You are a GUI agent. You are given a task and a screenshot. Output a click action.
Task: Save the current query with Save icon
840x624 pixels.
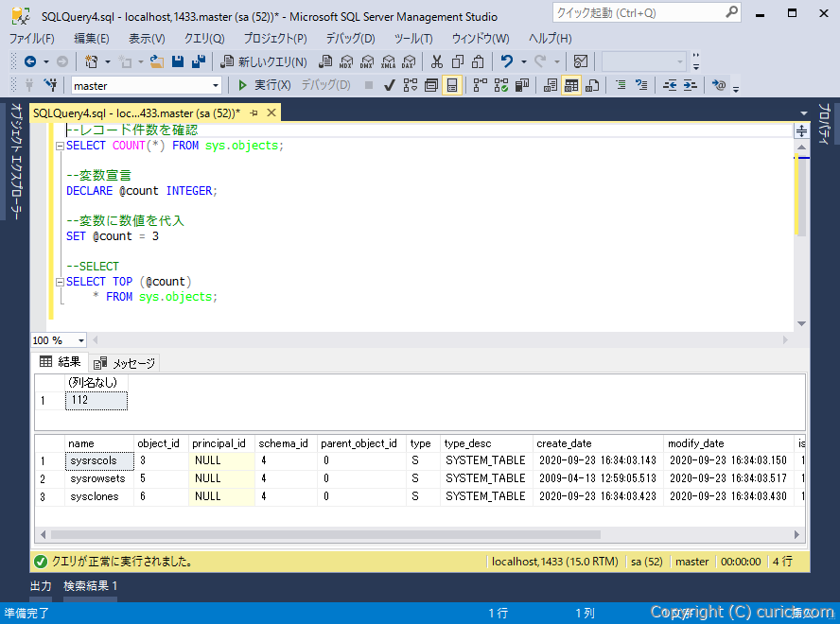(178, 61)
